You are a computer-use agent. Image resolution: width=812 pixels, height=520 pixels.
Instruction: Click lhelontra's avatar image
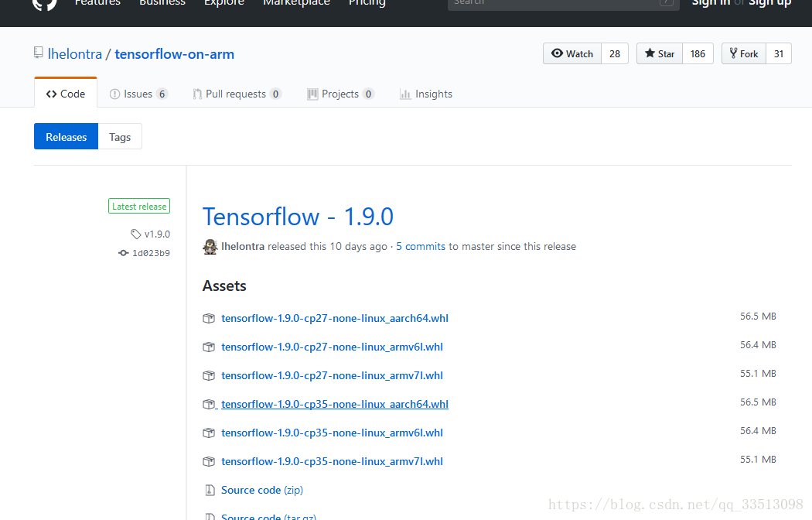pyautogui.click(x=210, y=247)
